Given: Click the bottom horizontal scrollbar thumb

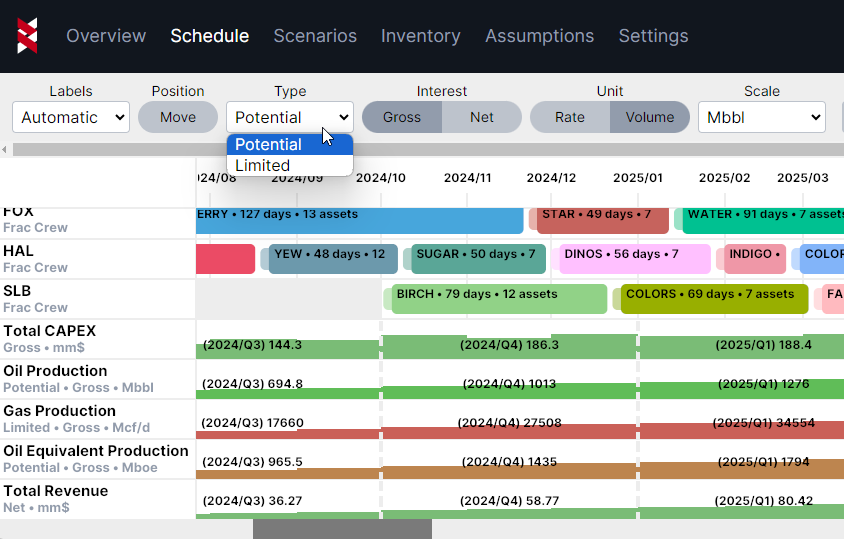Looking at the screenshot, I should (342, 529).
